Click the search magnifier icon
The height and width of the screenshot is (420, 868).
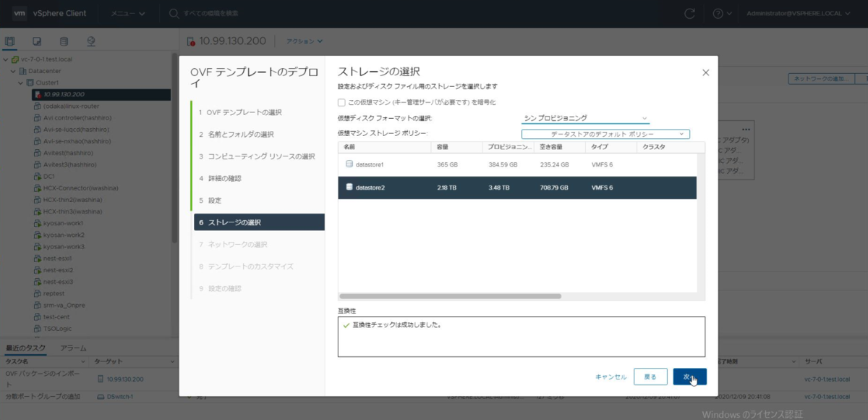pos(174,14)
